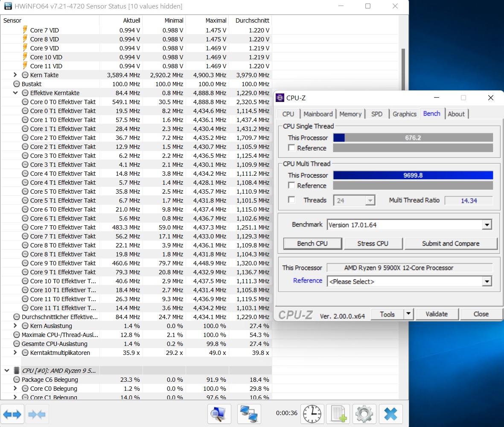Click the Sensor column header
Viewport: 504px width, 427px height.
(x=50, y=20)
